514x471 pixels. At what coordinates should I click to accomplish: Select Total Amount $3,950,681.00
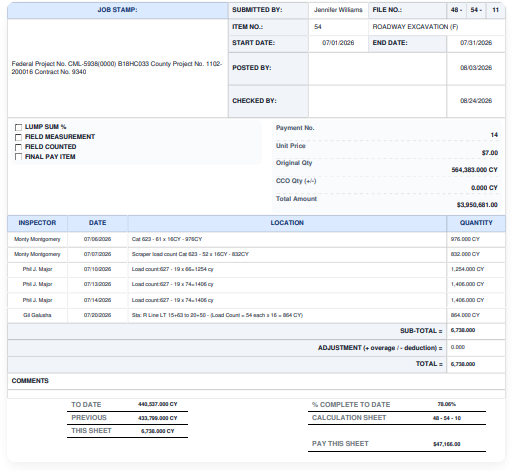(477, 205)
